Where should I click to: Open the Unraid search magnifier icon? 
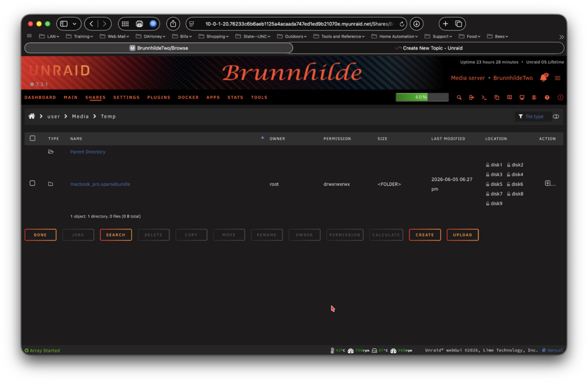[459, 98]
